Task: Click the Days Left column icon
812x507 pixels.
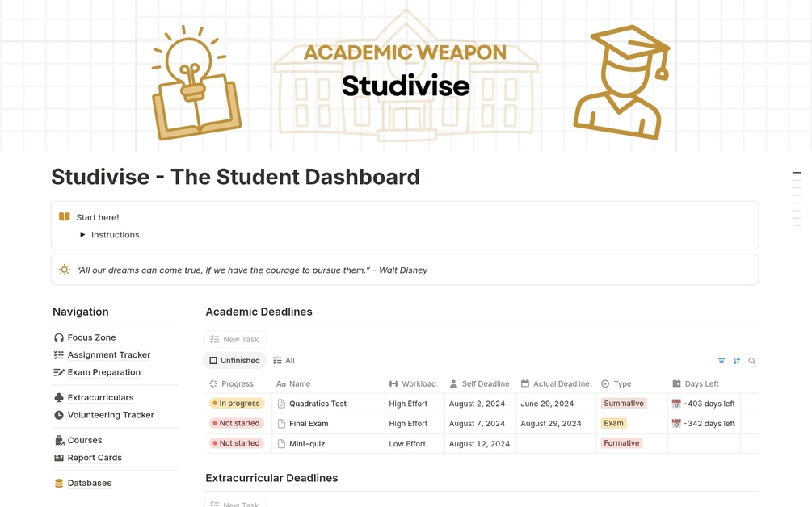Action: [676, 383]
